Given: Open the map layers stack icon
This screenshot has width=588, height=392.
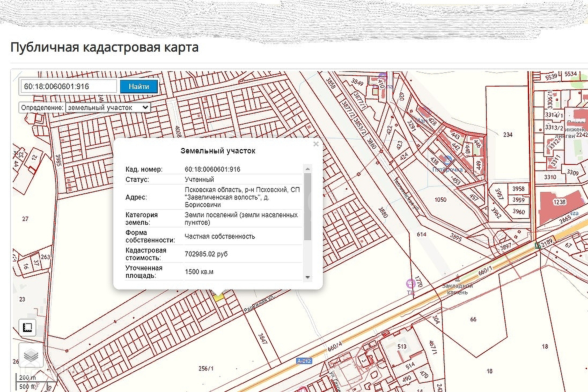Looking at the screenshot, I should tap(31, 355).
